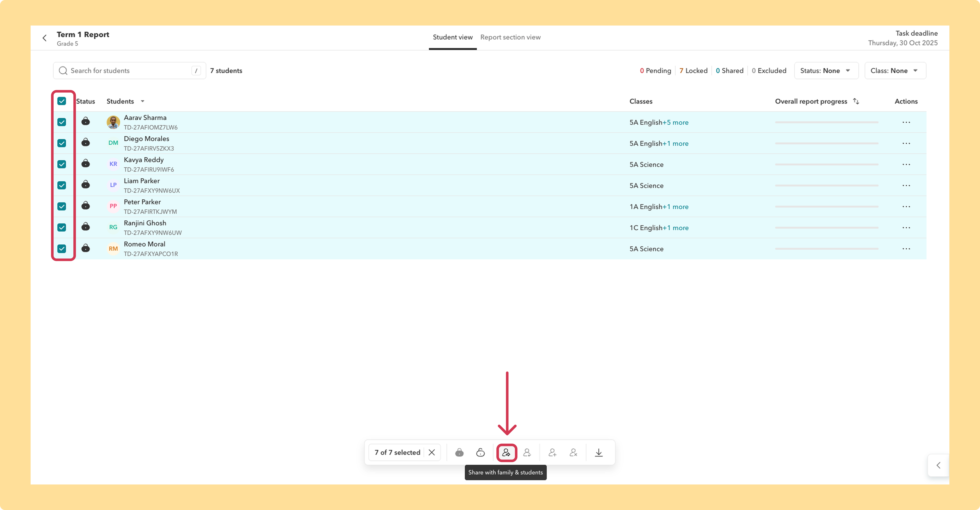Open actions menu for Peter Parker
980x510 pixels.
pyautogui.click(x=906, y=207)
